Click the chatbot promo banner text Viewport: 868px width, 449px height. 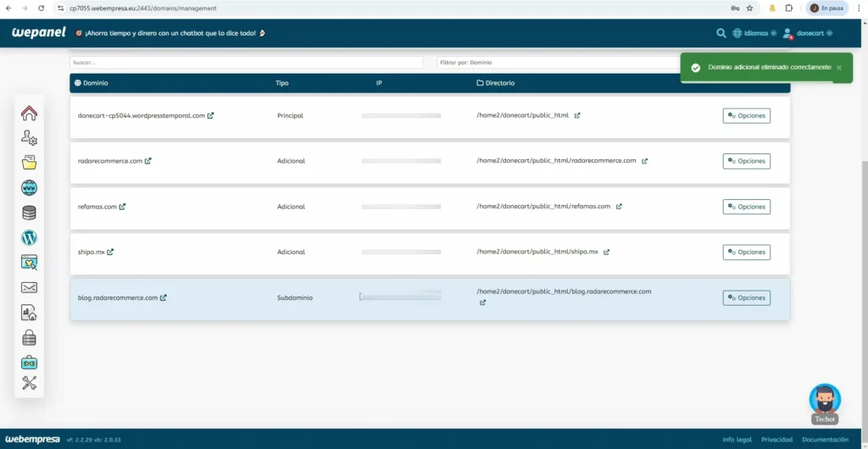(x=170, y=33)
